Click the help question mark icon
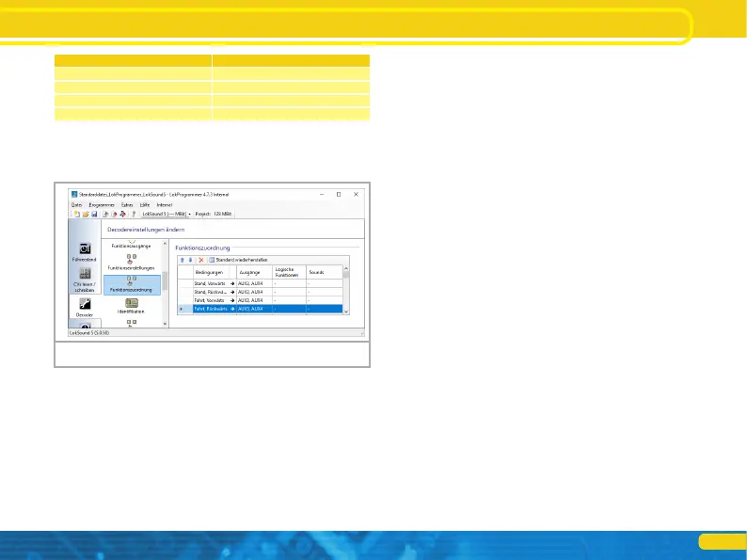 (x=134, y=215)
